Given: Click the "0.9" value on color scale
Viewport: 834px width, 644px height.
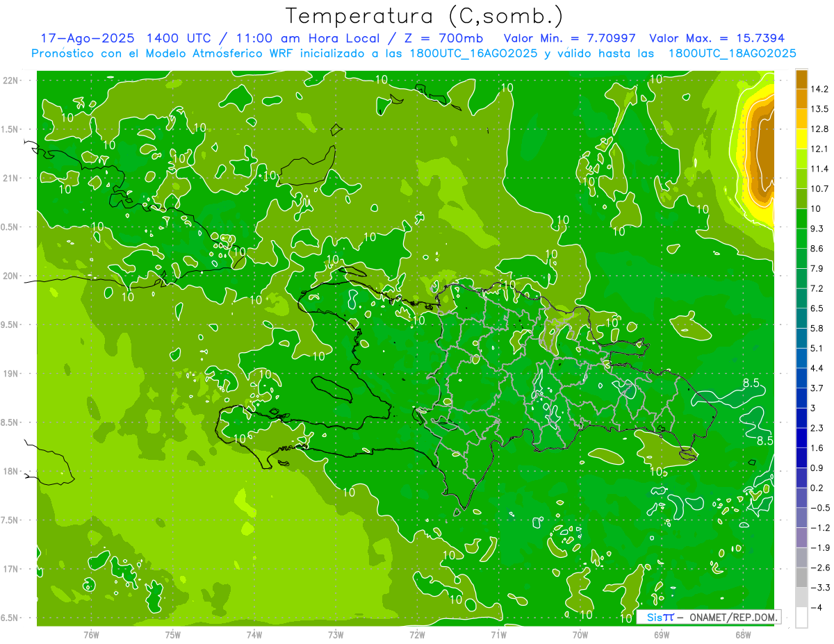Looking at the screenshot, I should [817, 468].
